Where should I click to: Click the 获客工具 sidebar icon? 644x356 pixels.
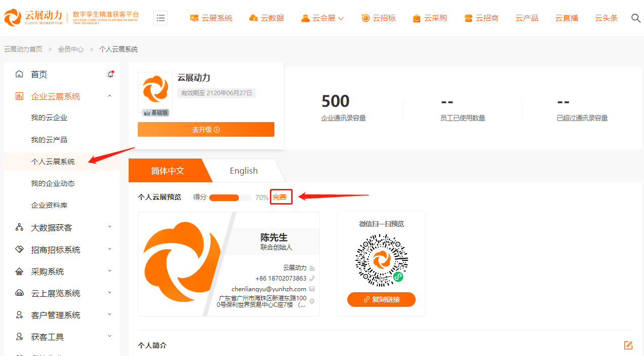19,337
